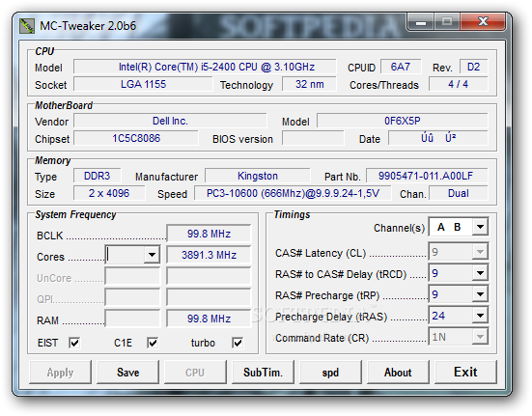The image size is (532, 416).
Task: Click the empty BIOS version field
Action: coord(313,138)
